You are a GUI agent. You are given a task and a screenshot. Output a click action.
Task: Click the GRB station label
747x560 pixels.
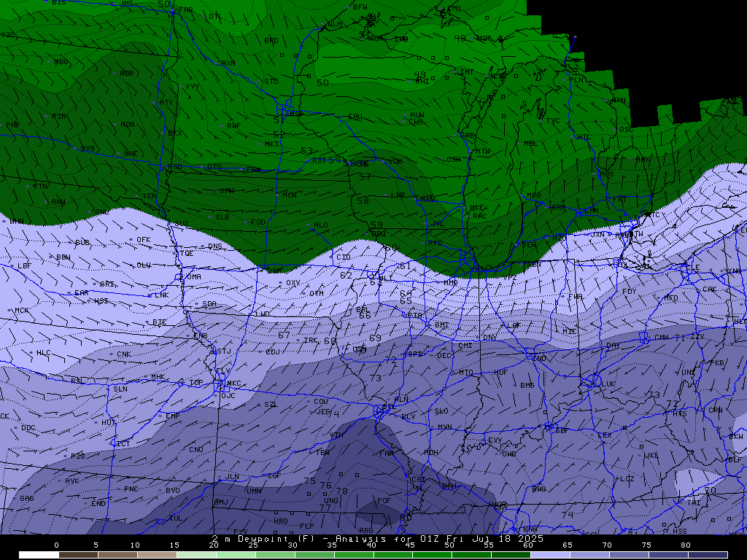pyautogui.click(x=468, y=135)
